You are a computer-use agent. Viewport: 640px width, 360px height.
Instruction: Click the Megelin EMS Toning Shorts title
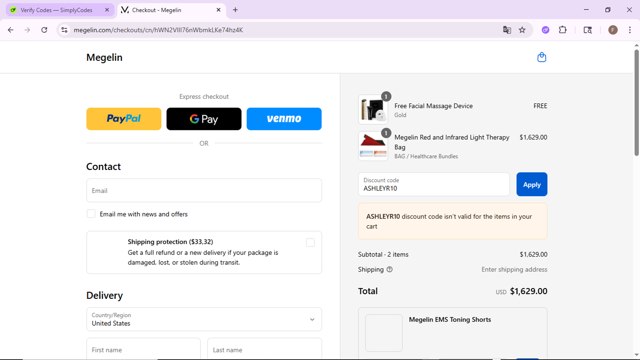point(450,320)
